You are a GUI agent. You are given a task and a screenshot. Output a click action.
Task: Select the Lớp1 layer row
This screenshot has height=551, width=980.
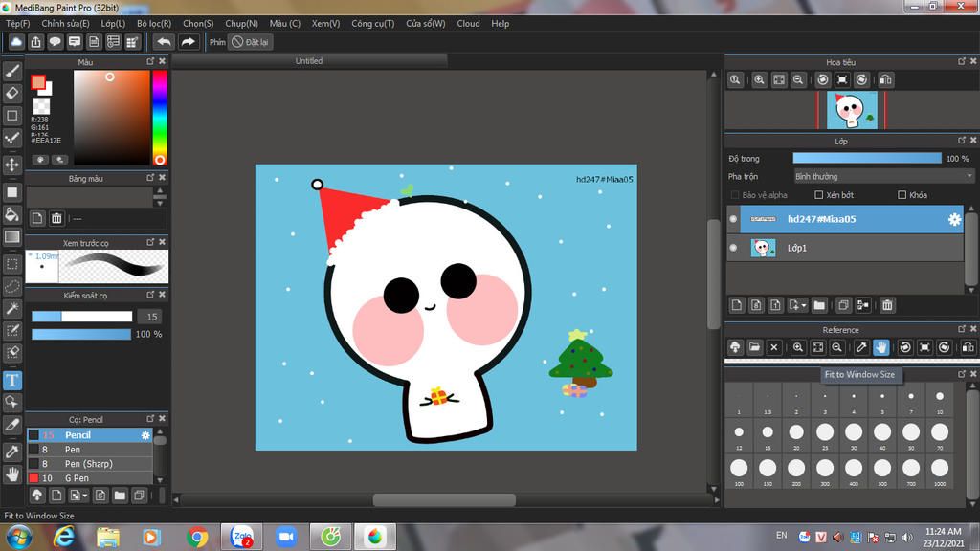coord(845,248)
